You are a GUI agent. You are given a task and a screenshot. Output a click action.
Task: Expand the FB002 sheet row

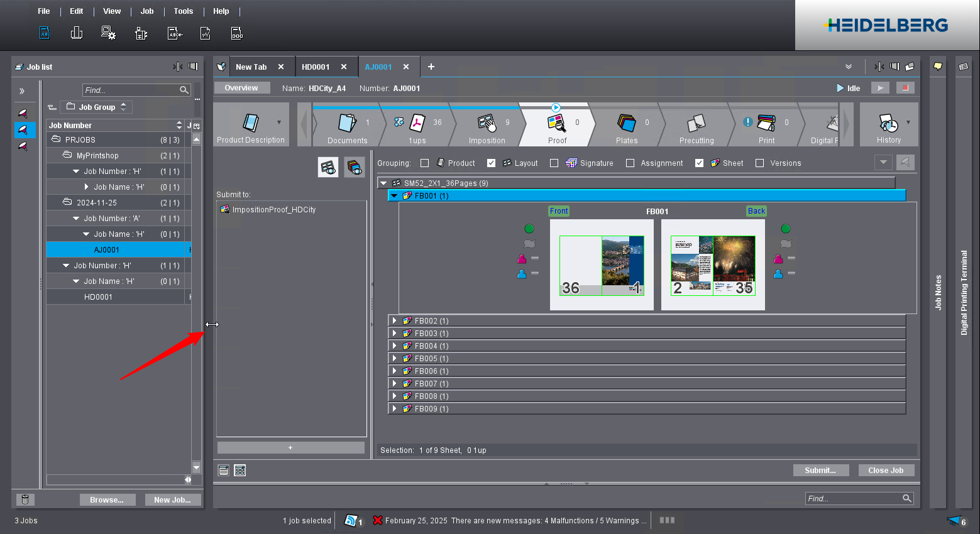click(394, 321)
